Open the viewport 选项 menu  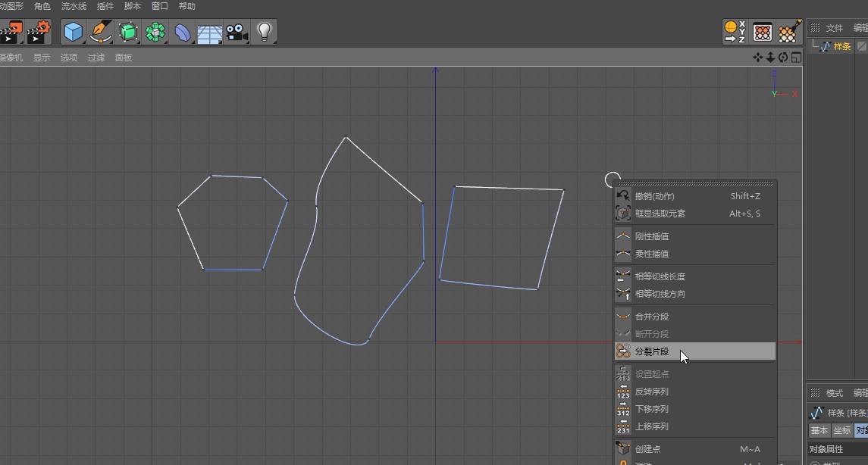69,58
